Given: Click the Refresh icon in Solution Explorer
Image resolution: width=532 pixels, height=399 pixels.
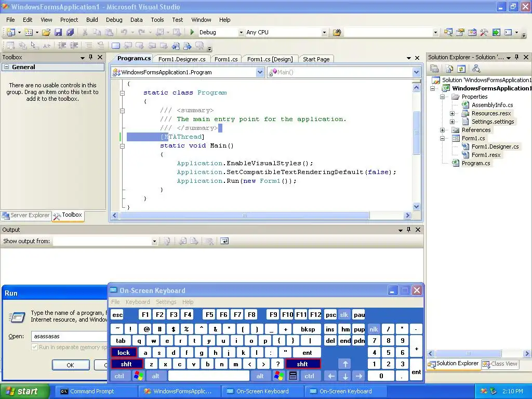Looking at the screenshot, I should tap(461, 69).
